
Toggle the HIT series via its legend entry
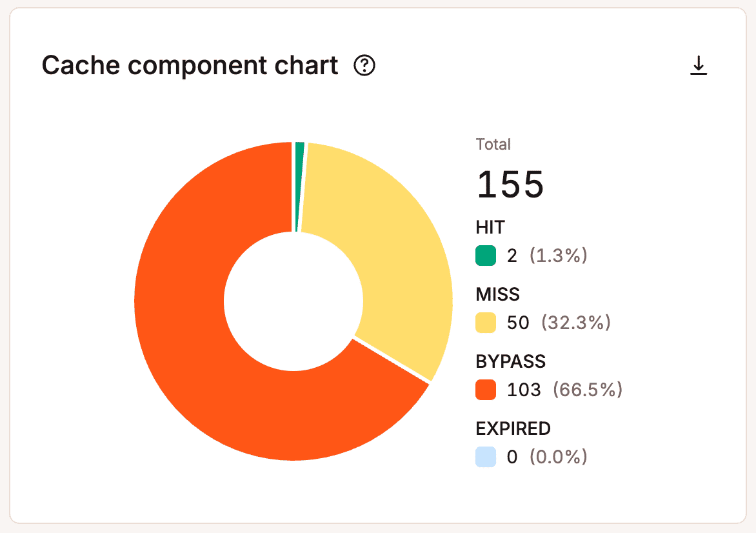[490, 227]
